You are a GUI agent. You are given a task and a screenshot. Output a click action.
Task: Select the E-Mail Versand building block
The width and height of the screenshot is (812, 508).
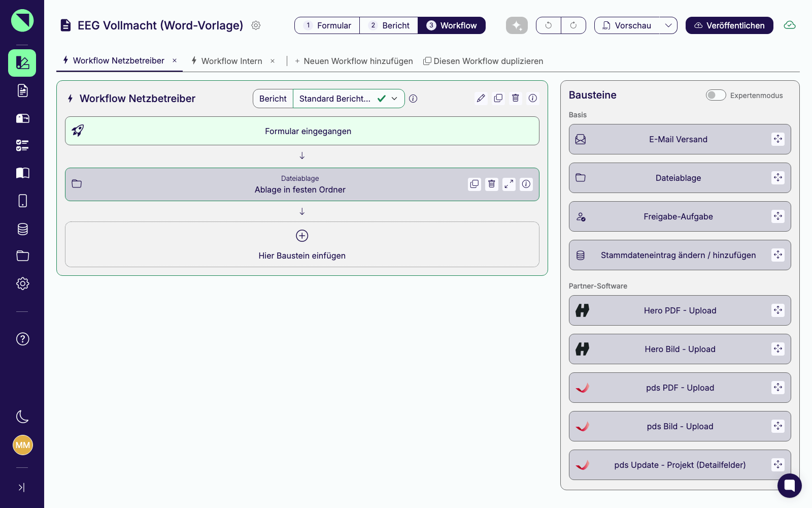(x=680, y=139)
